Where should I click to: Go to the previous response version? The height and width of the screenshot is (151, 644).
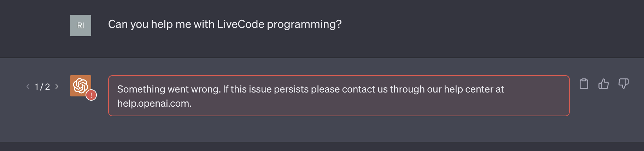pos(28,86)
